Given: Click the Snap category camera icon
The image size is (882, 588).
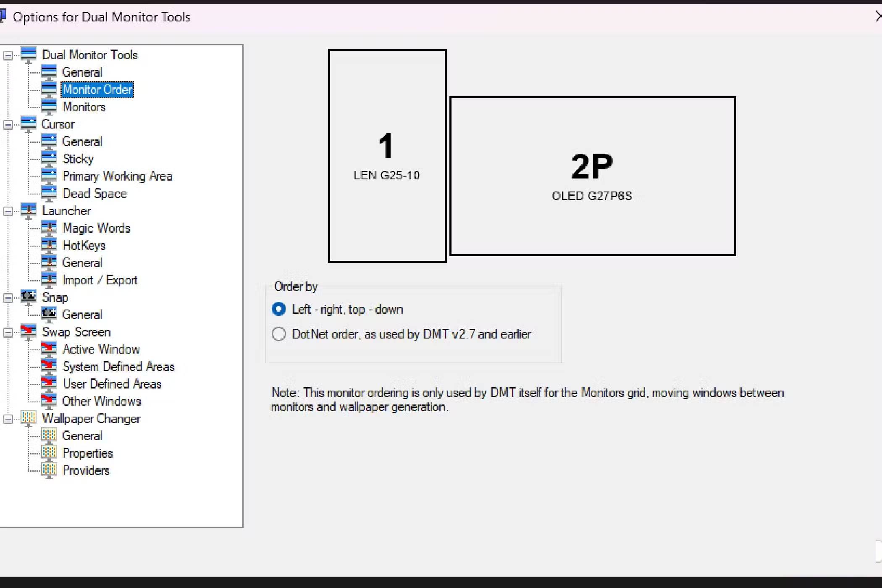Looking at the screenshot, I should [x=28, y=297].
